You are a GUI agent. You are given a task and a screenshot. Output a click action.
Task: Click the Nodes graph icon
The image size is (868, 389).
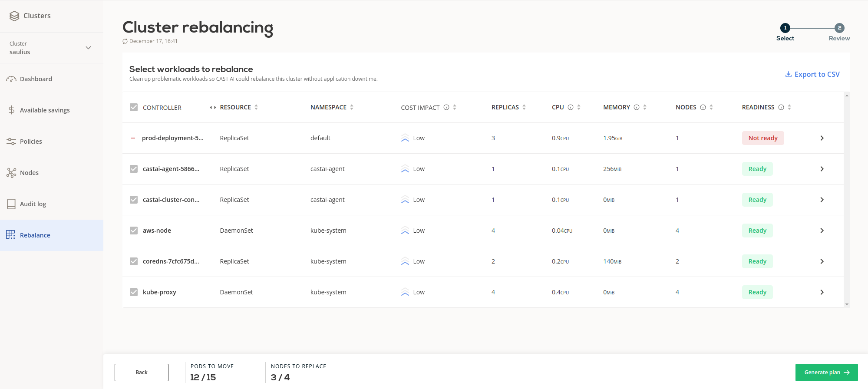point(11,173)
